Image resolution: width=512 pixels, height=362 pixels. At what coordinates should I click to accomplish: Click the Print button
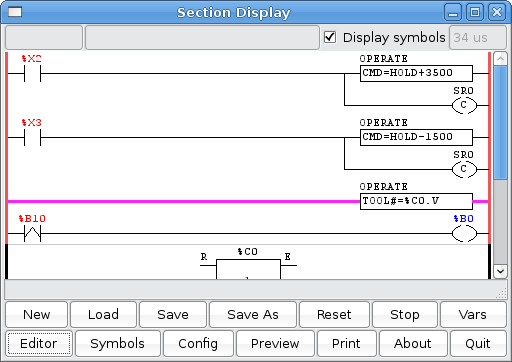click(346, 343)
